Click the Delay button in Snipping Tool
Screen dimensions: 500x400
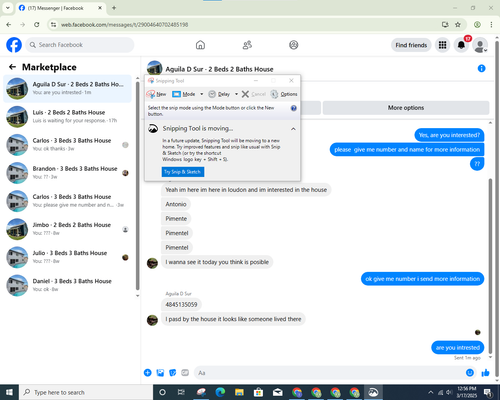click(x=219, y=94)
